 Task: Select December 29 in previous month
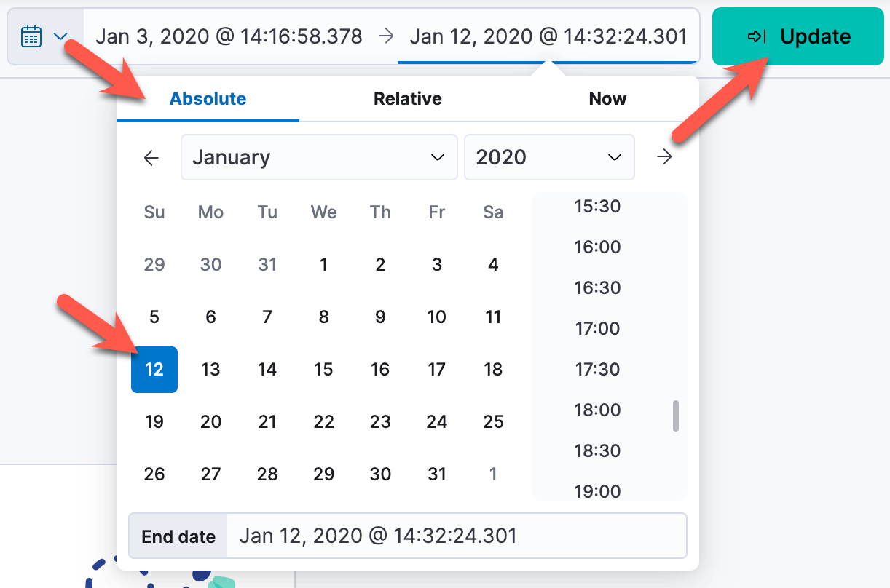[x=154, y=265]
